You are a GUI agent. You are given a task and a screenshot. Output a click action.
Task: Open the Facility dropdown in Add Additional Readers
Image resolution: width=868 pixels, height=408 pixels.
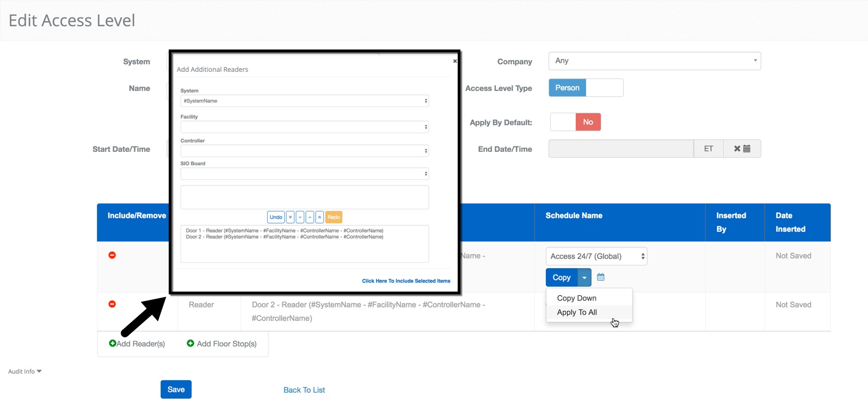pyautogui.click(x=304, y=127)
